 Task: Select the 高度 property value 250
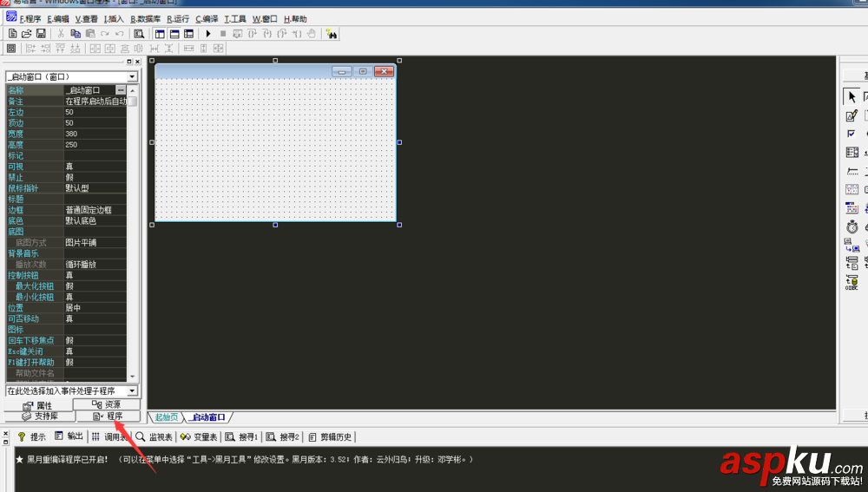tap(95, 144)
